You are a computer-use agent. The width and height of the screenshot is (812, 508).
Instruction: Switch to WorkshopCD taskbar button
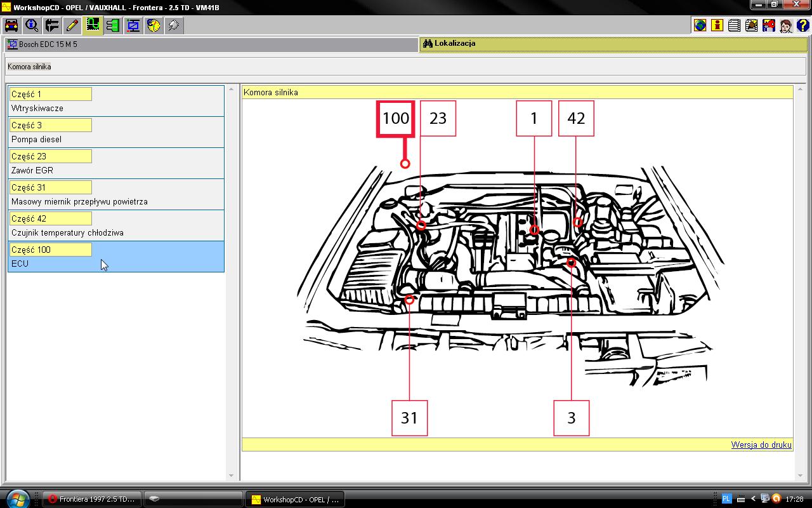coord(295,499)
